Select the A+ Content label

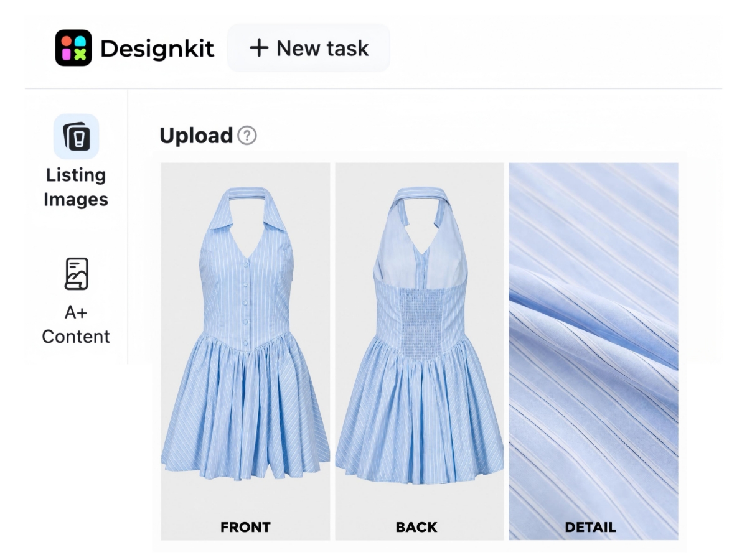tap(76, 324)
